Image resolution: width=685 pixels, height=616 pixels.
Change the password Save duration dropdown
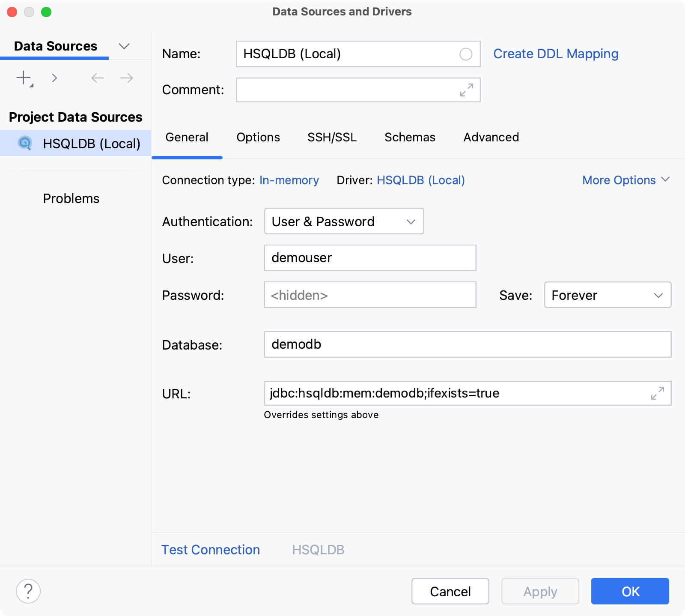tap(608, 295)
